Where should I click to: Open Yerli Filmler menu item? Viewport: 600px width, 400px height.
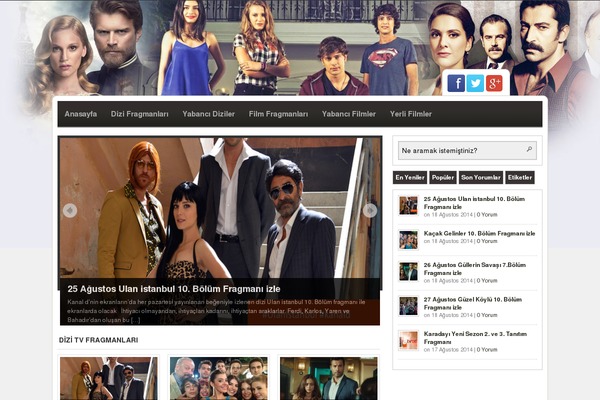(x=411, y=114)
